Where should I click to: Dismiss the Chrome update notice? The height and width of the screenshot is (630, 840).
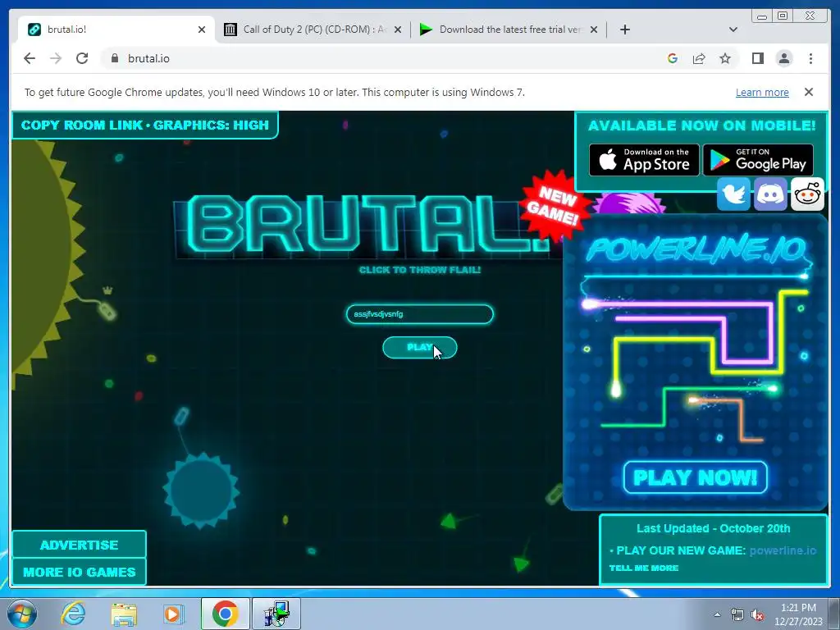coord(809,92)
